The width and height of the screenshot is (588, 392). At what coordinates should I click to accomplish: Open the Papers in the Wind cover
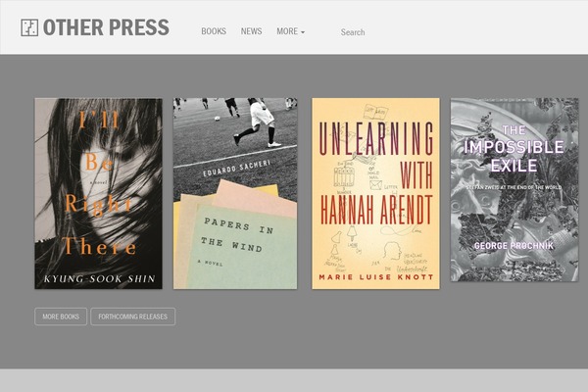[x=235, y=194]
